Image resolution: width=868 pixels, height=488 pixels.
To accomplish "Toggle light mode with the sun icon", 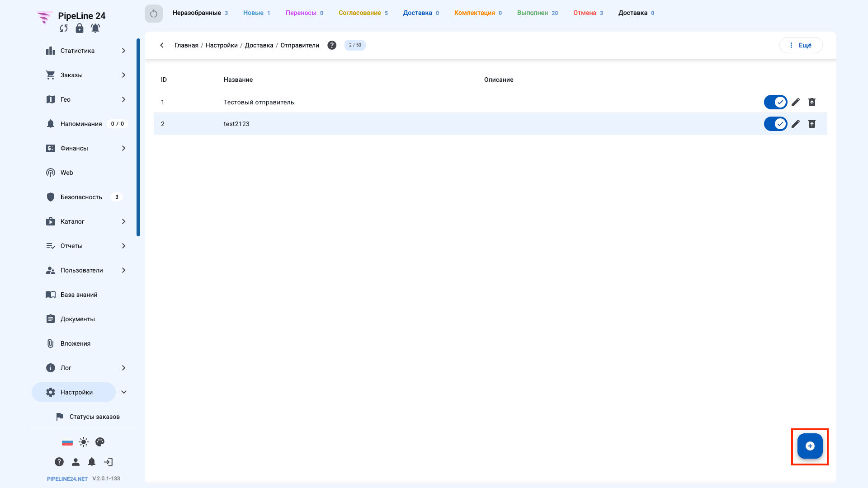I will click(84, 442).
